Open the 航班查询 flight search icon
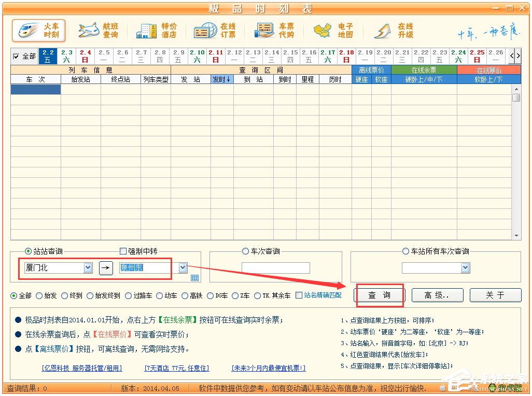Image resolution: width=532 pixels, height=396 pixels. tap(99, 31)
